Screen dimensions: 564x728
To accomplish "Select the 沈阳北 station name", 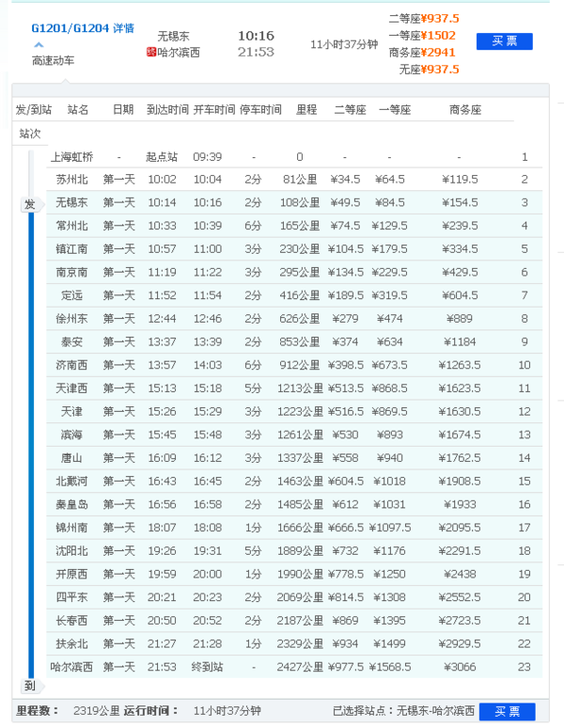I will (x=71, y=550).
